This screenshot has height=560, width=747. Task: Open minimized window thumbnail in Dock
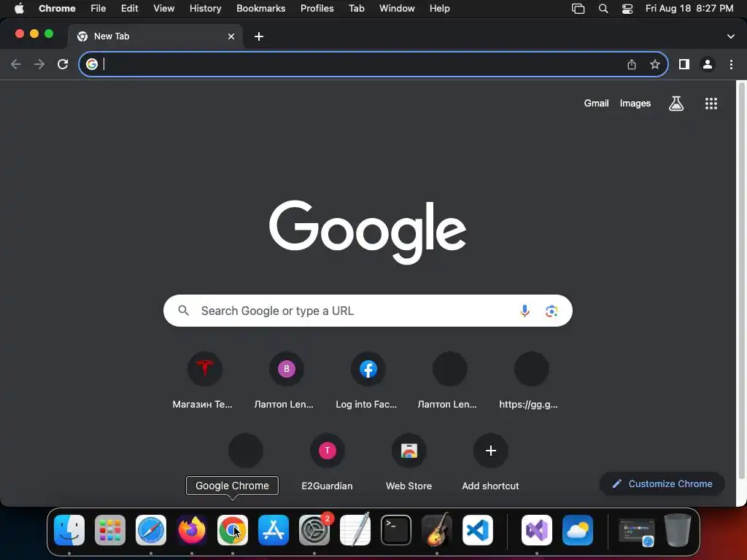[636, 532]
